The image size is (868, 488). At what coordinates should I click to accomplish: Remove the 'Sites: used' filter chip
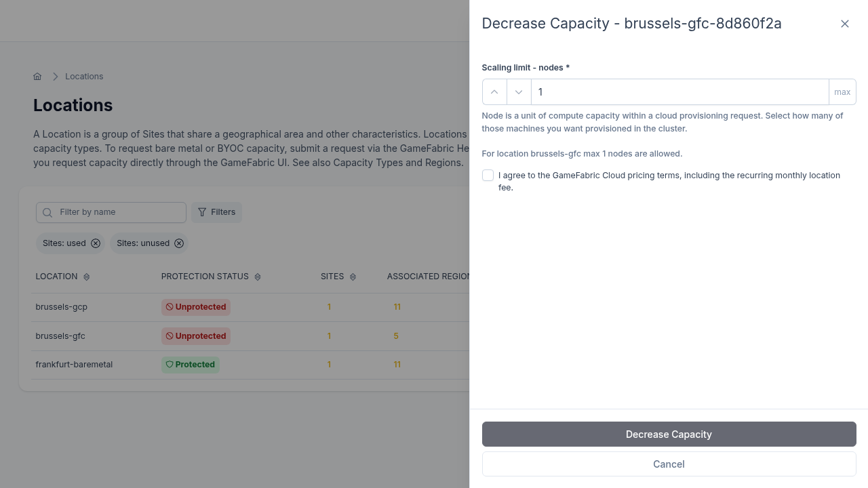pyautogui.click(x=96, y=243)
